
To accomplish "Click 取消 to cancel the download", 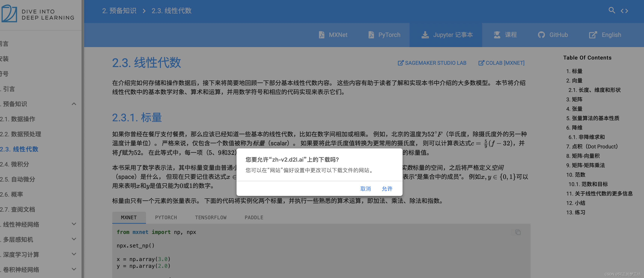I will [x=365, y=189].
